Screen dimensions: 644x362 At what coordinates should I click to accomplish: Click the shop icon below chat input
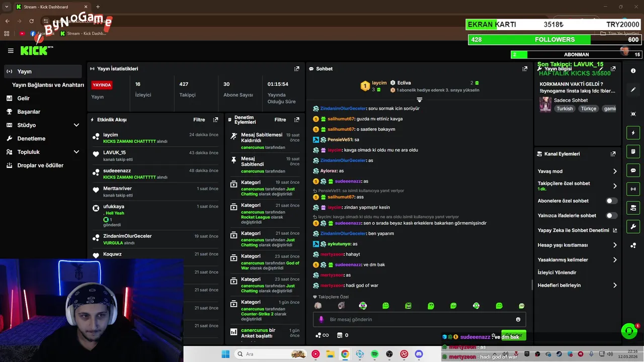pyautogui.click(x=340, y=335)
